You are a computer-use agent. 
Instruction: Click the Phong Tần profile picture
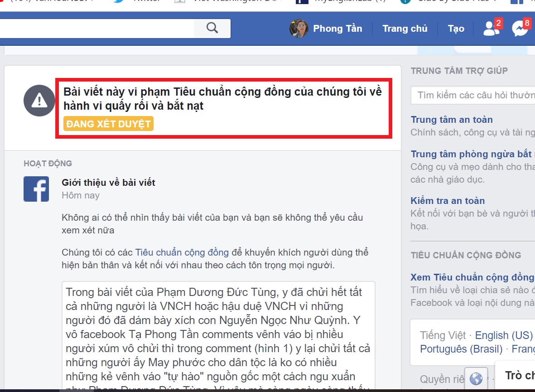299,29
